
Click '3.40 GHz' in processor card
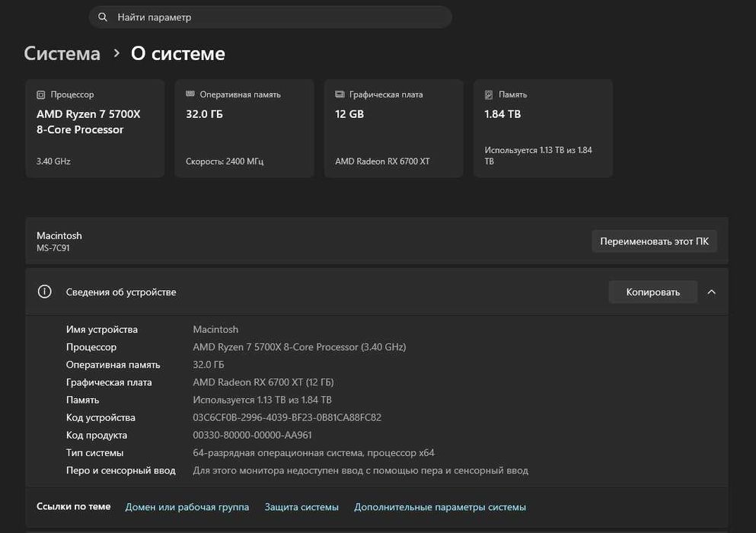(53, 161)
